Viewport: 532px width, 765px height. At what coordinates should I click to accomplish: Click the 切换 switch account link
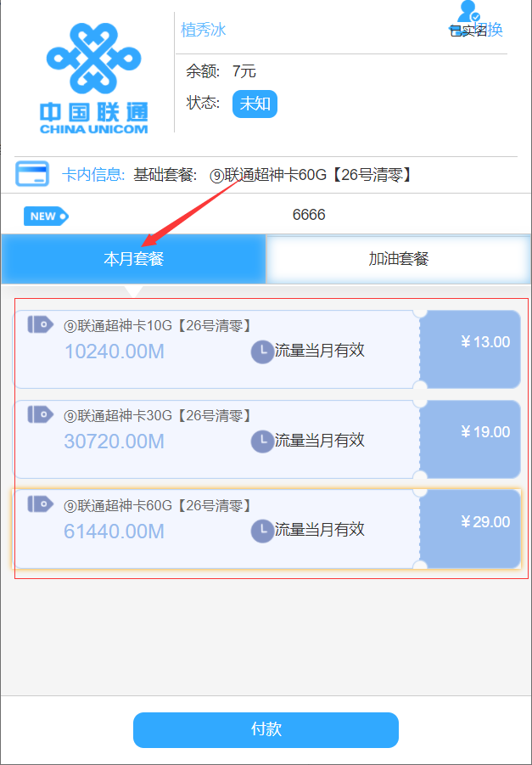pyautogui.click(x=488, y=31)
